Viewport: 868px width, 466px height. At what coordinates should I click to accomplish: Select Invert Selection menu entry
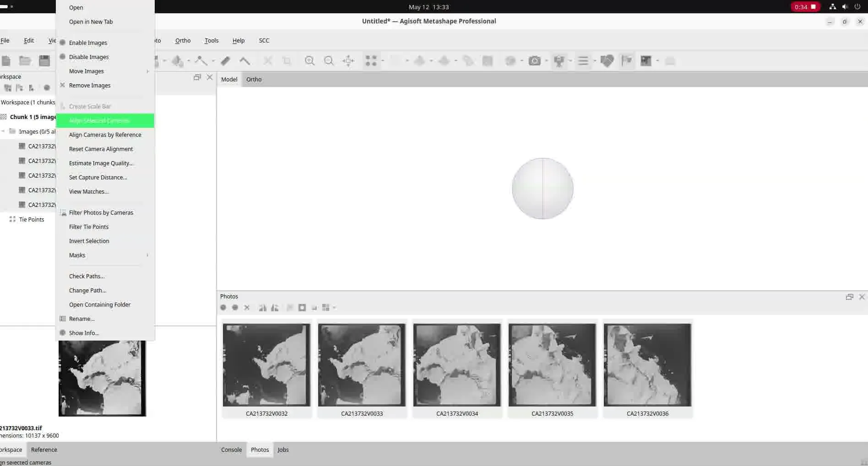tap(105, 241)
